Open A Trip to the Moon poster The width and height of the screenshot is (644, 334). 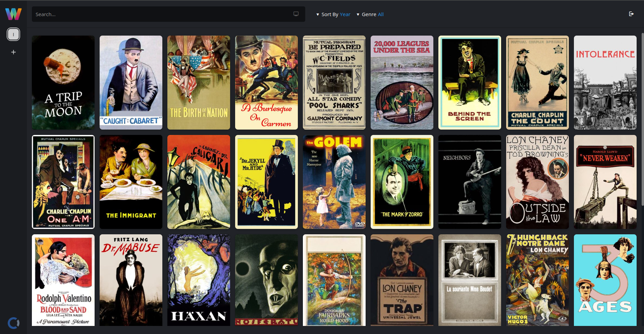(63, 83)
